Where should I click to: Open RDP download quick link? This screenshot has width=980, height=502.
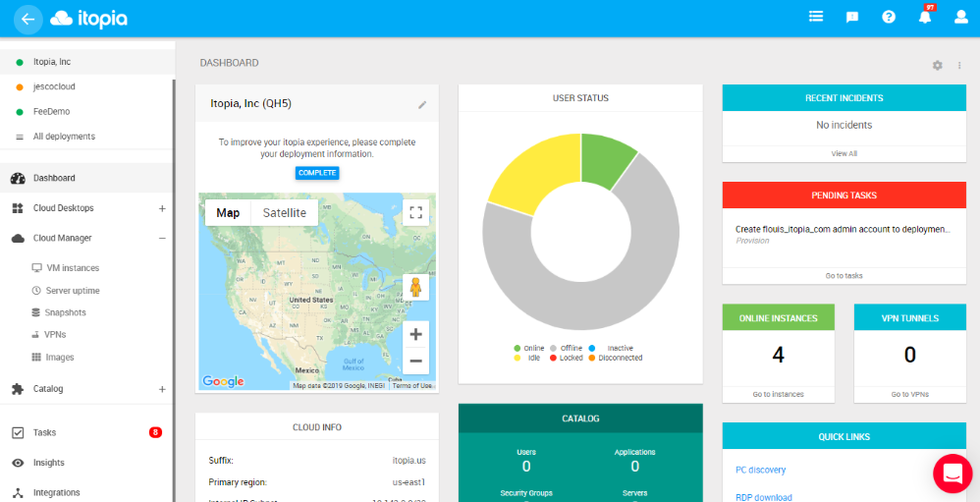point(764,498)
